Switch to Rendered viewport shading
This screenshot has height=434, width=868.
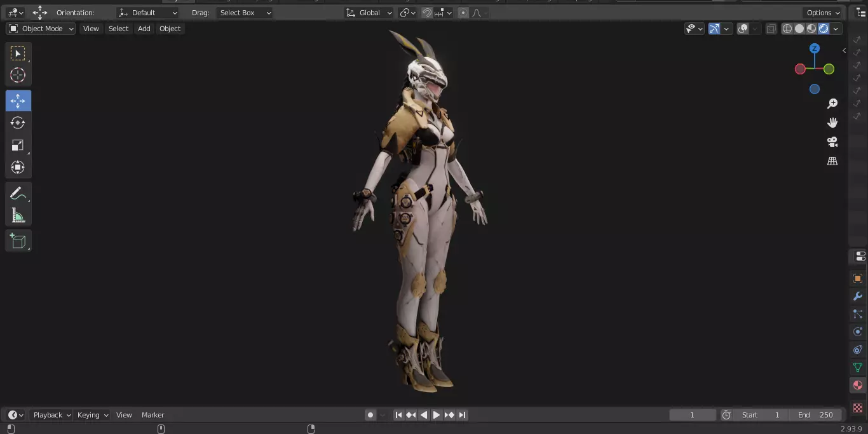(824, 29)
